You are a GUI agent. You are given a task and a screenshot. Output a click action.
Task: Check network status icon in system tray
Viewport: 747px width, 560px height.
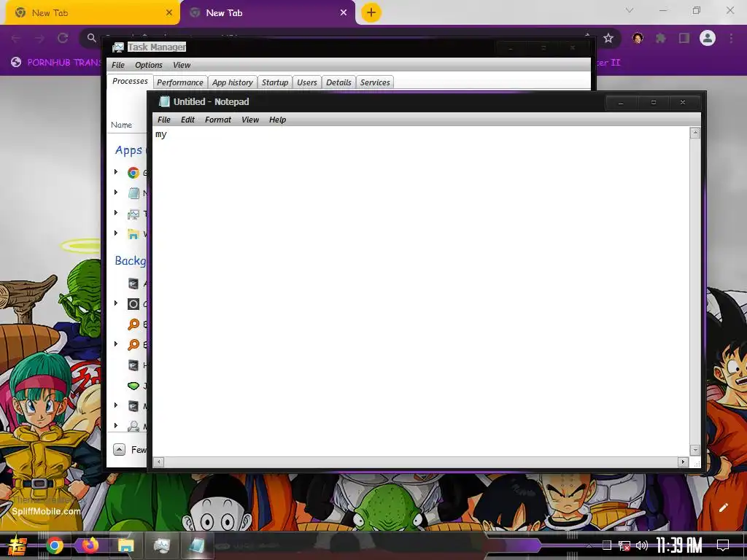coord(624,545)
